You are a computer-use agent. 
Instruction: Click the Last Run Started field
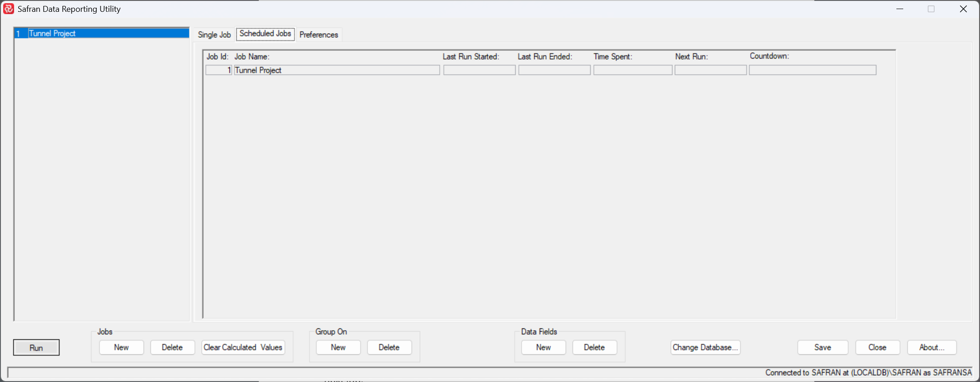[479, 70]
